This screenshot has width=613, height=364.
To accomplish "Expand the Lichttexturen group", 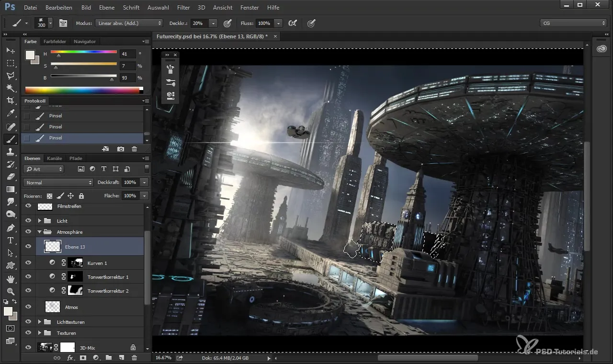I will [x=40, y=322].
